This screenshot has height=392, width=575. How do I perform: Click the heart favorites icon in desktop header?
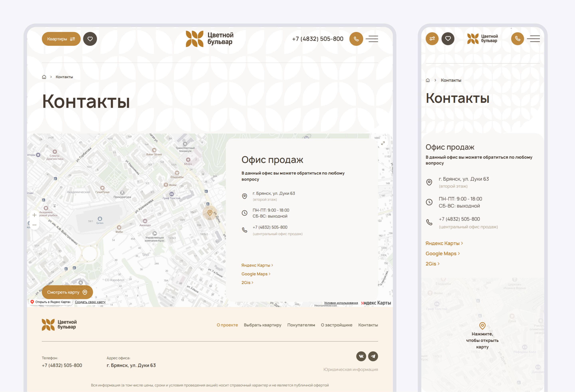point(90,39)
